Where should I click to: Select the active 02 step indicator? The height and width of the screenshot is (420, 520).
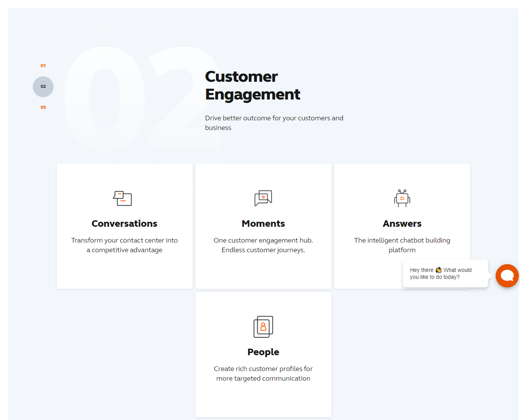[x=43, y=86]
